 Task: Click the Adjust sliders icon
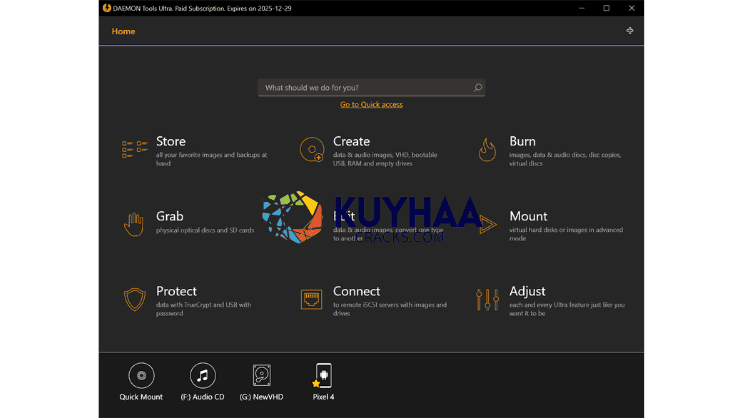pos(487,300)
